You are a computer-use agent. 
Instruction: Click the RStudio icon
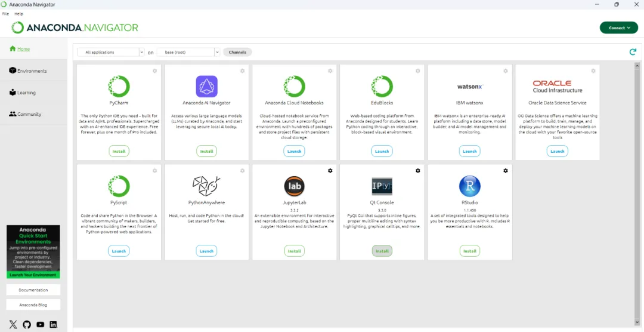tap(470, 186)
